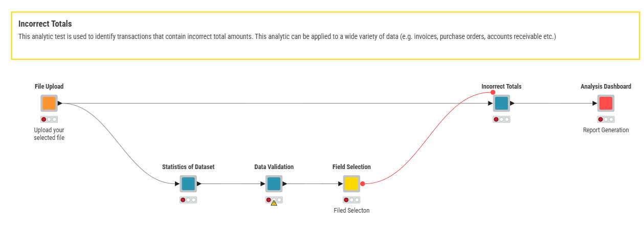Click the red variable port atop Incorrect Totals

pyautogui.click(x=493, y=92)
